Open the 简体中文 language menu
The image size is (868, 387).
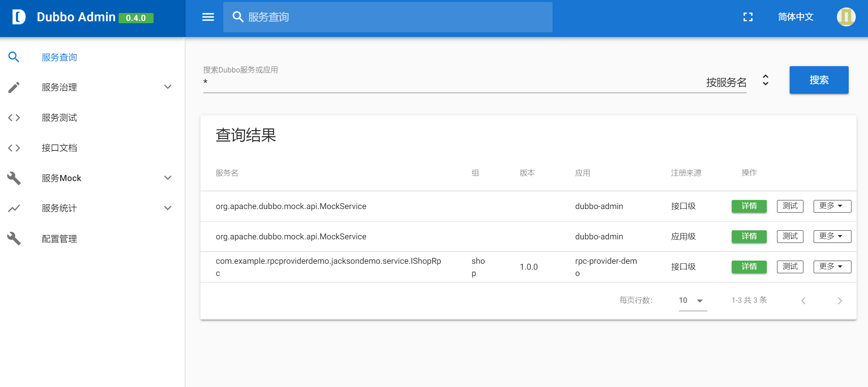point(796,17)
